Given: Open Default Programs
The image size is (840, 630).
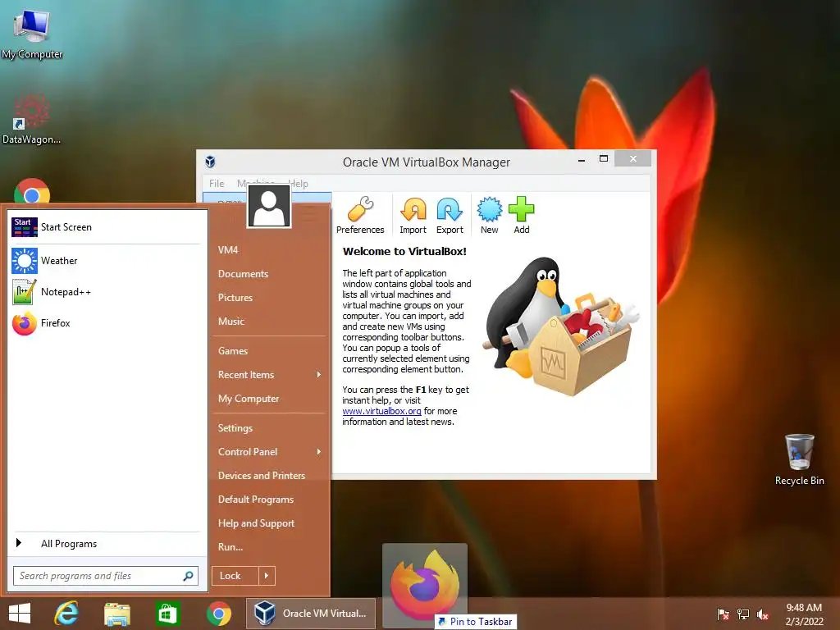Looking at the screenshot, I should pyautogui.click(x=256, y=500).
